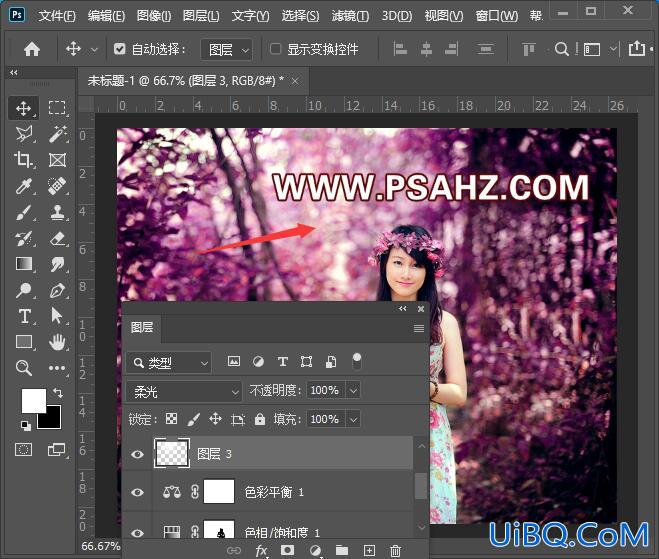Align horizontal centers in options bar
The height and width of the screenshot is (559, 659).
click(x=426, y=49)
